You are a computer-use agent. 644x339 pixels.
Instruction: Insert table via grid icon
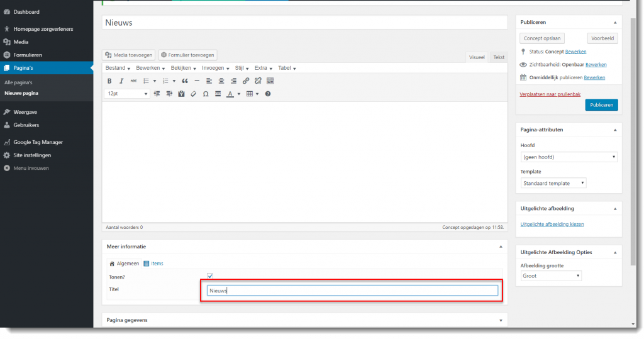tap(249, 94)
